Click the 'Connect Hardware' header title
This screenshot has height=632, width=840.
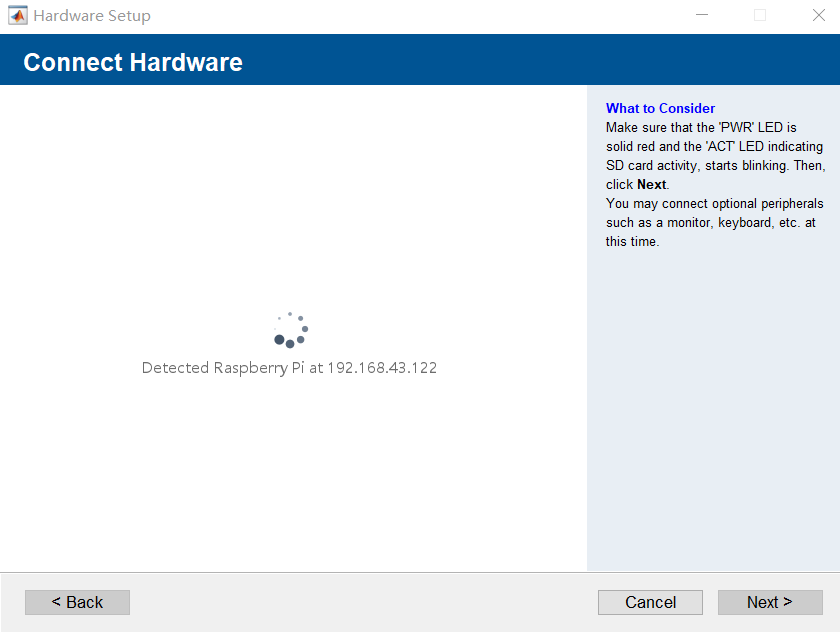(x=132, y=62)
